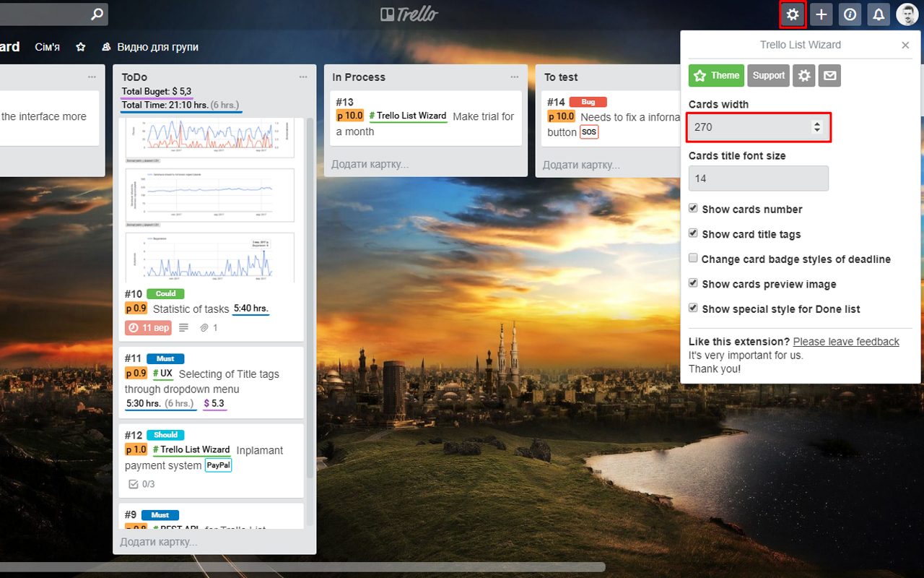The height and width of the screenshot is (578, 924).
Task: Click the blue Must label on card #11
Action: (165, 358)
